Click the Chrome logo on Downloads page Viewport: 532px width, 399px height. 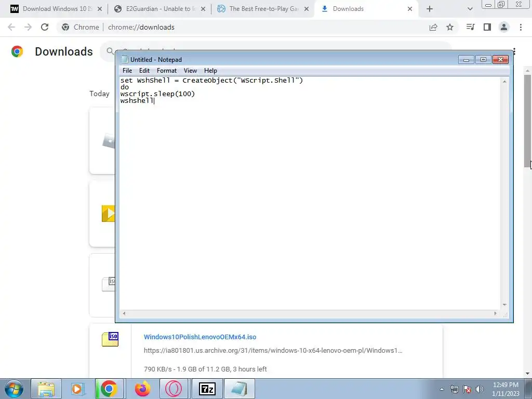click(x=17, y=51)
